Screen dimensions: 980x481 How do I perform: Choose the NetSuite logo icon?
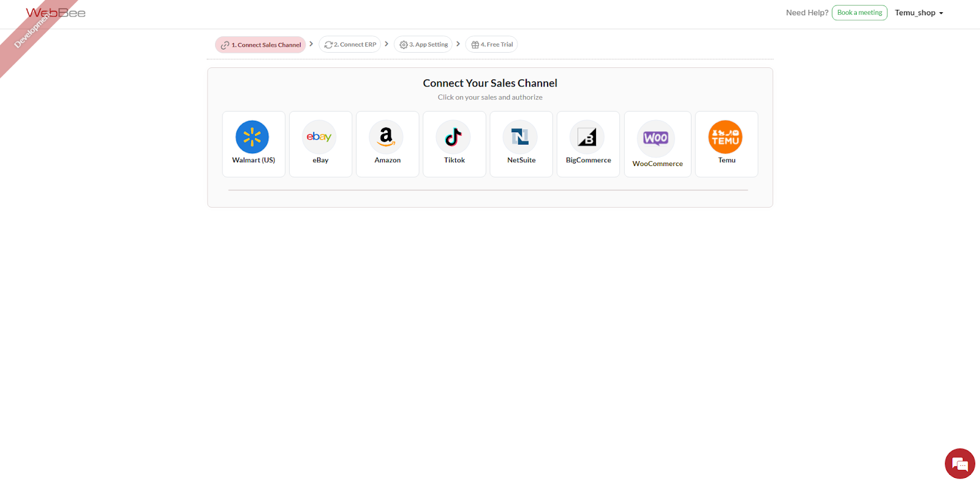coord(520,137)
